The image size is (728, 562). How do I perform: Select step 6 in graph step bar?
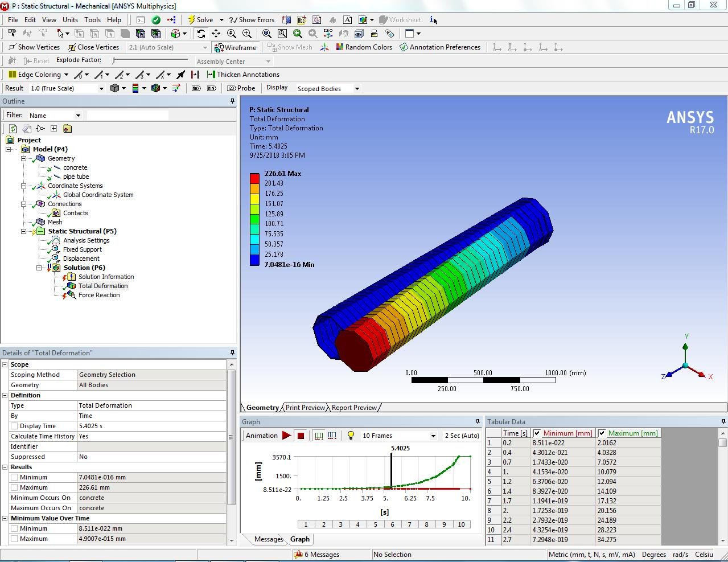coord(392,524)
